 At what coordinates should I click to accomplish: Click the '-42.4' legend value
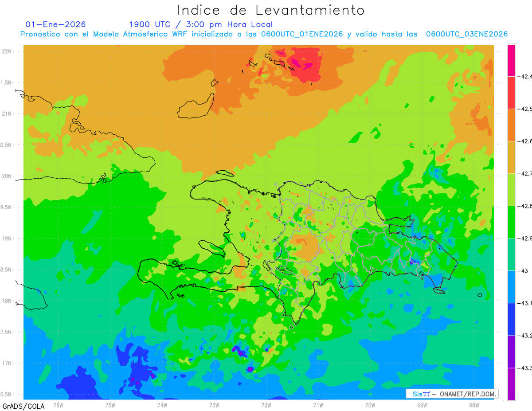pyautogui.click(x=525, y=76)
